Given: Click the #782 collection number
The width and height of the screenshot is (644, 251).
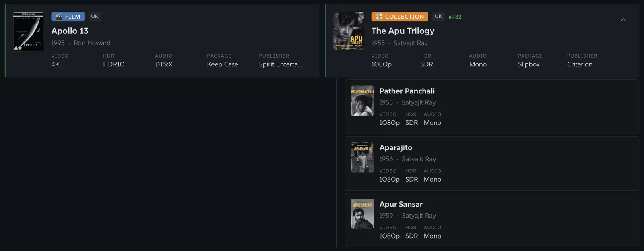Looking at the screenshot, I should [x=455, y=17].
